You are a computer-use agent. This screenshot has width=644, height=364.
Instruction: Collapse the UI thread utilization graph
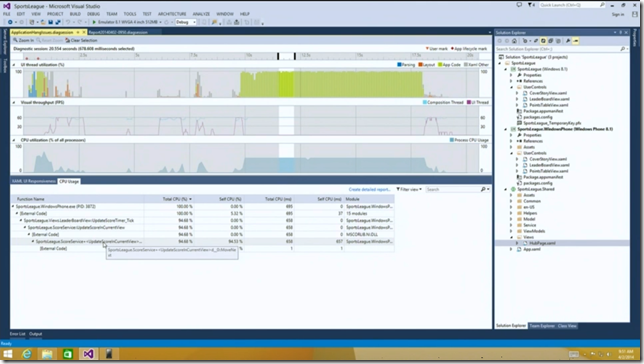coord(14,65)
